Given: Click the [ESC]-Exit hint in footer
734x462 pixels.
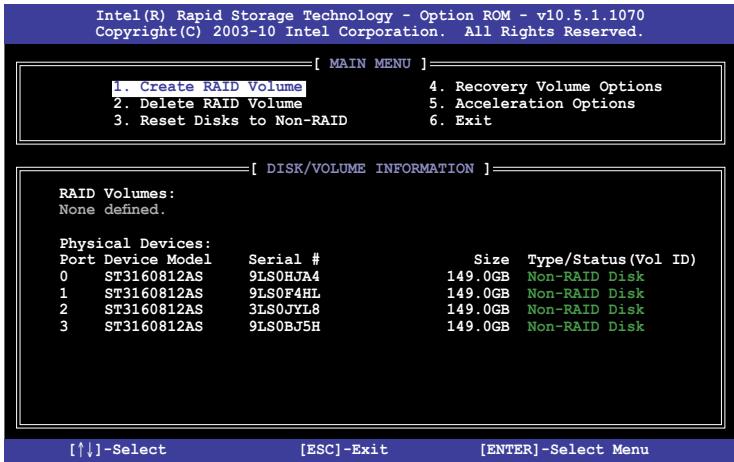Looking at the screenshot, I should tap(344, 450).
